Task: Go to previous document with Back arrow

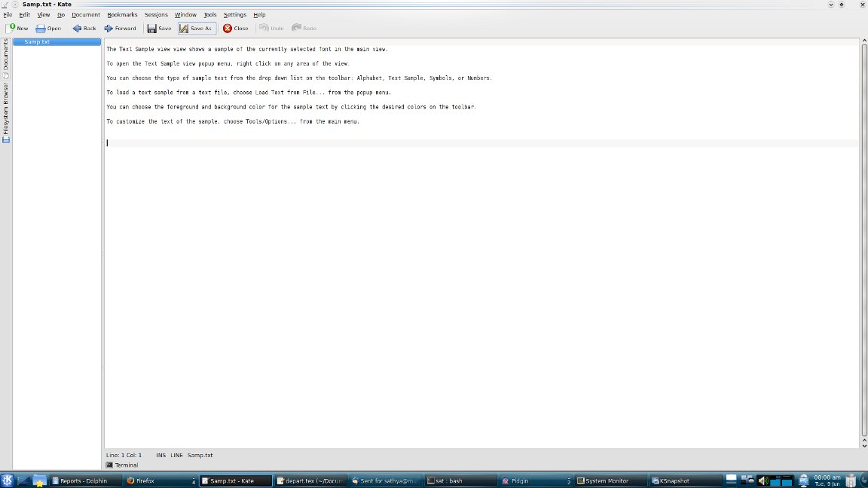Action: [77, 28]
